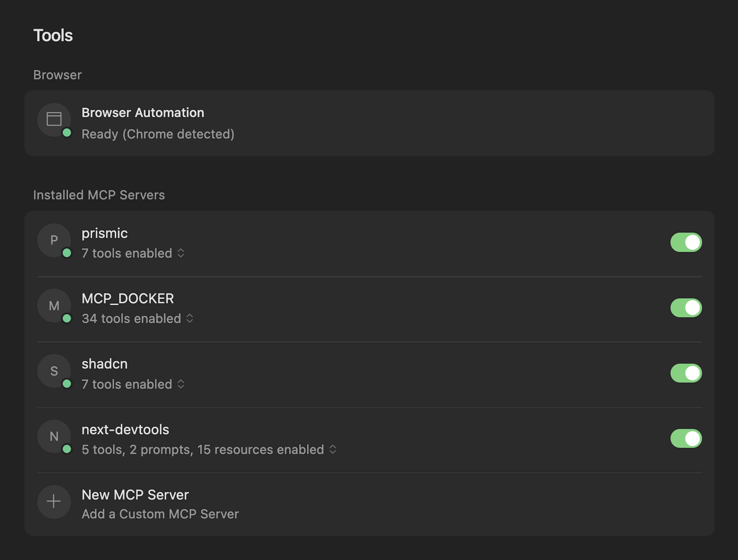738x560 pixels.
Task: Click the plus icon for new server
Action: click(x=54, y=501)
